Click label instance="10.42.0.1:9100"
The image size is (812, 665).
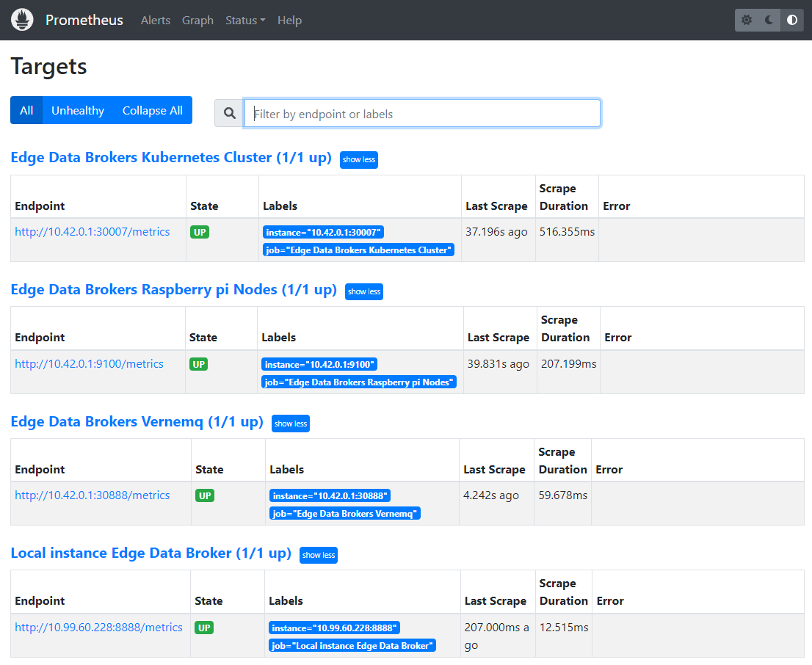click(x=319, y=364)
